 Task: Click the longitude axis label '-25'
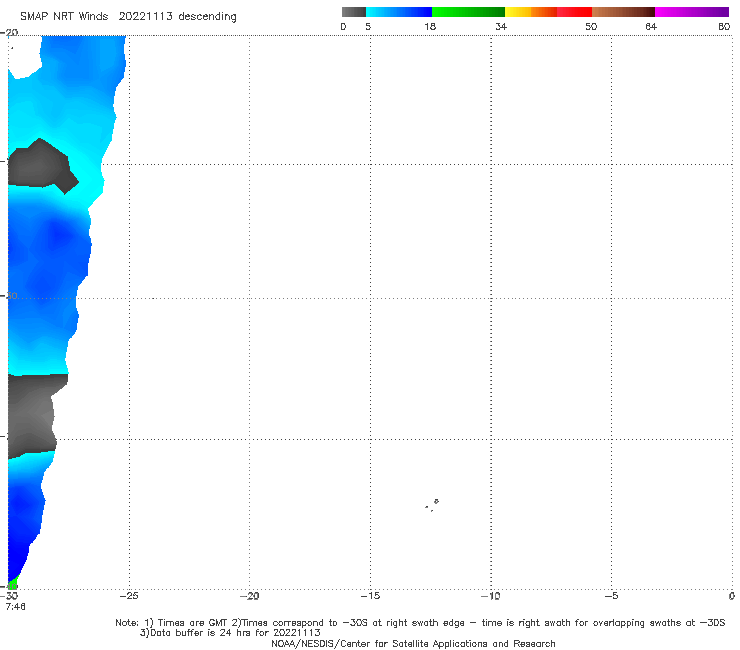coord(129,596)
